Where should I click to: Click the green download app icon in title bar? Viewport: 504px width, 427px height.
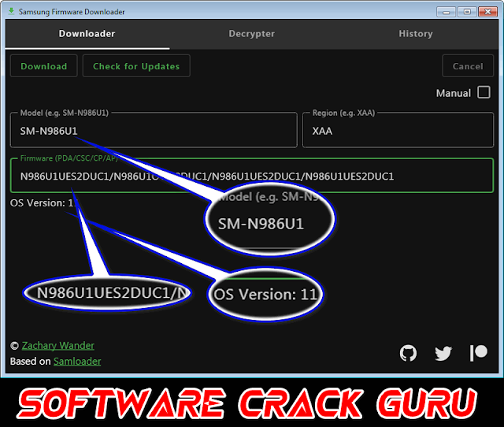point(11,11)
